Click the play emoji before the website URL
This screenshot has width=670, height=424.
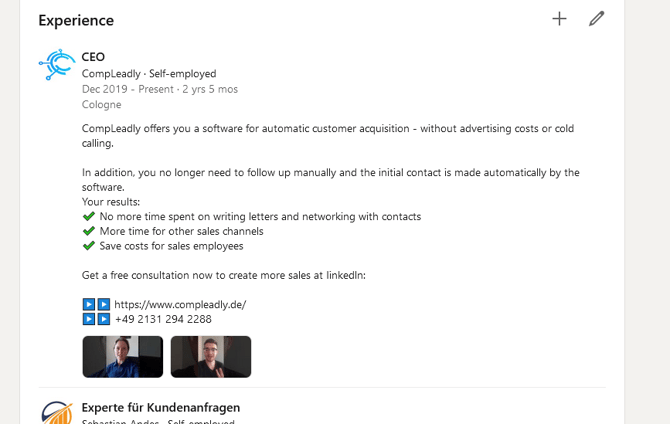click(96, 304)
